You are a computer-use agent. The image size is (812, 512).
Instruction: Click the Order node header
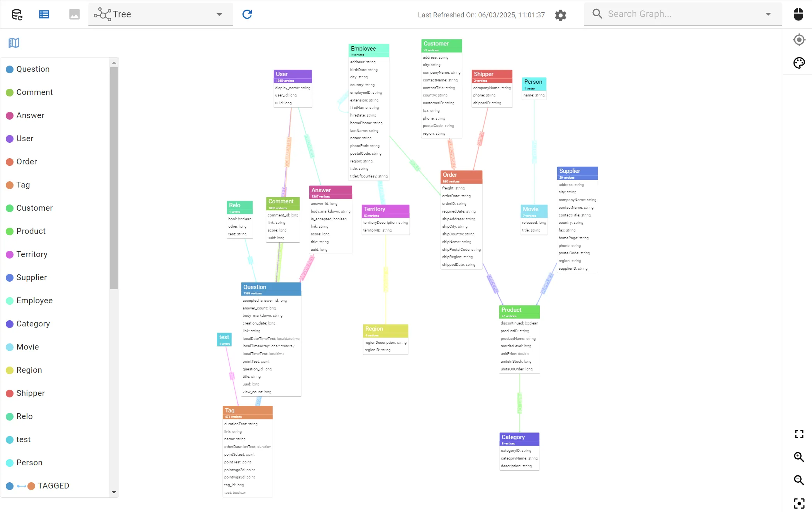click(461, 177)
